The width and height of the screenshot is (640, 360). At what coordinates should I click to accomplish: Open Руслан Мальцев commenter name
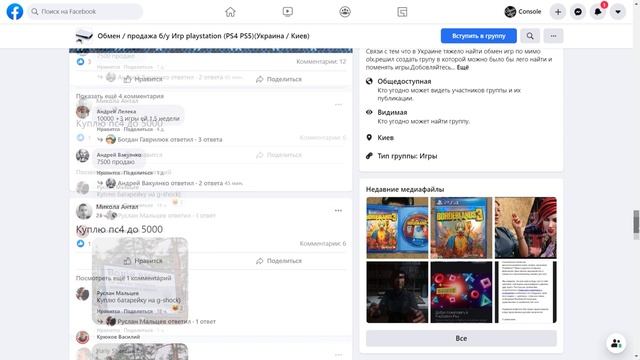(118, 293)
